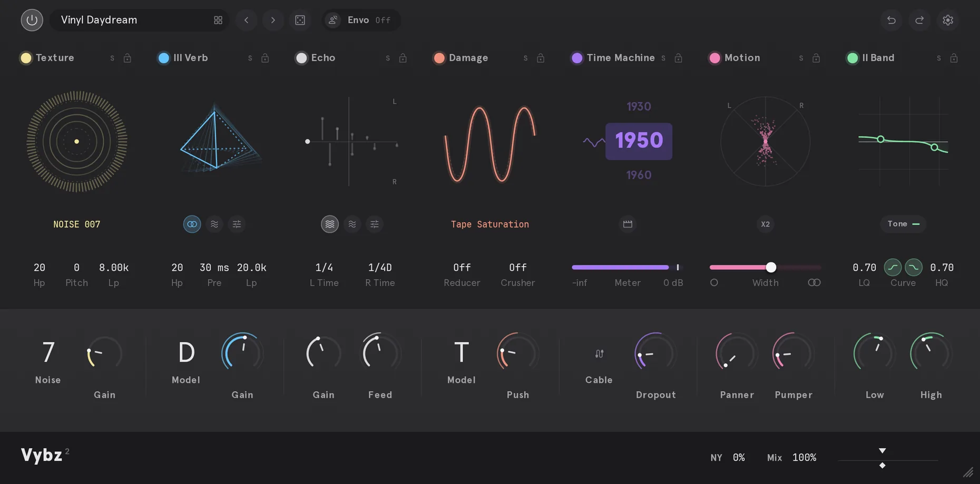Select the Verb wave mode icon
The height and width of the screenshot is (484, 980).
[214, 224]
